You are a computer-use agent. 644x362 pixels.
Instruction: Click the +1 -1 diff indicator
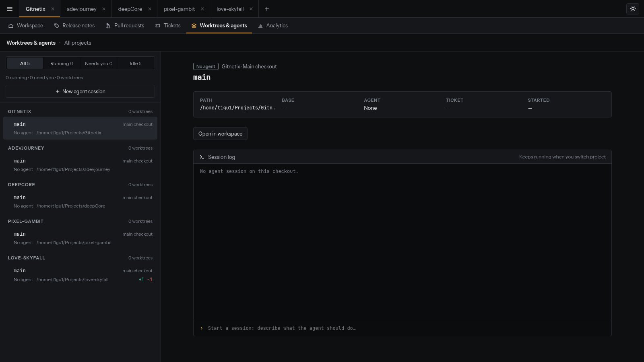tap(145, 280)
